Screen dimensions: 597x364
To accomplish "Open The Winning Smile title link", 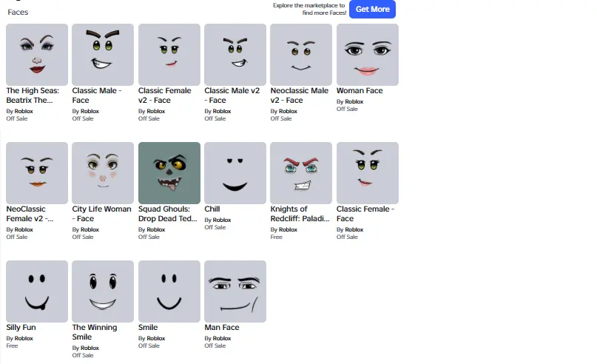I will tap(95, 332).
